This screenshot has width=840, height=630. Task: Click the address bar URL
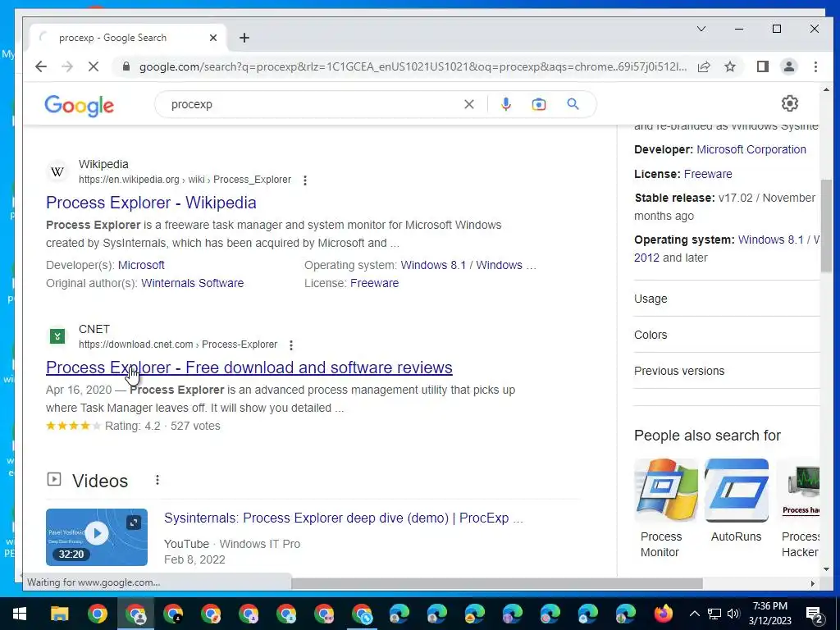pos(413,66)
